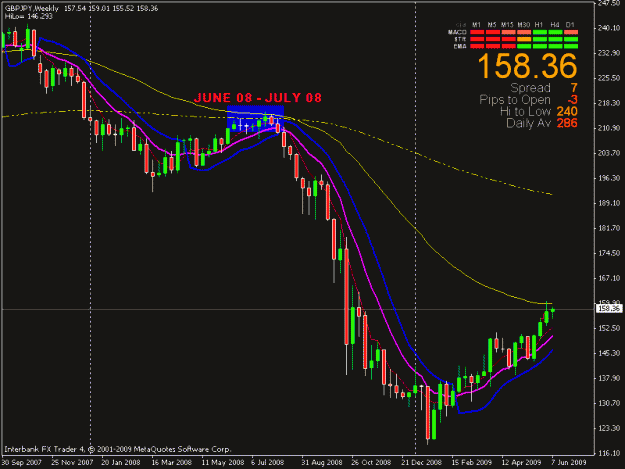Click the 7 Jun 2009 date label
The height and width of the screenshot is (469, 625).
[x=569, y=463]
